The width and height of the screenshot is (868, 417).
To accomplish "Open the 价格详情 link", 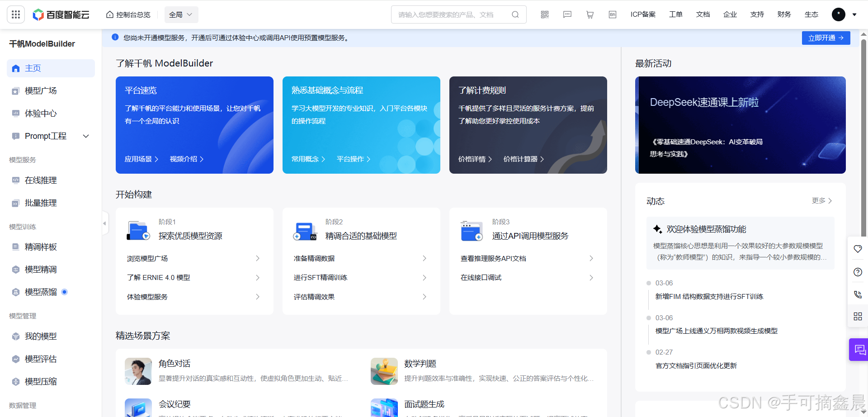I will (475, 159).
